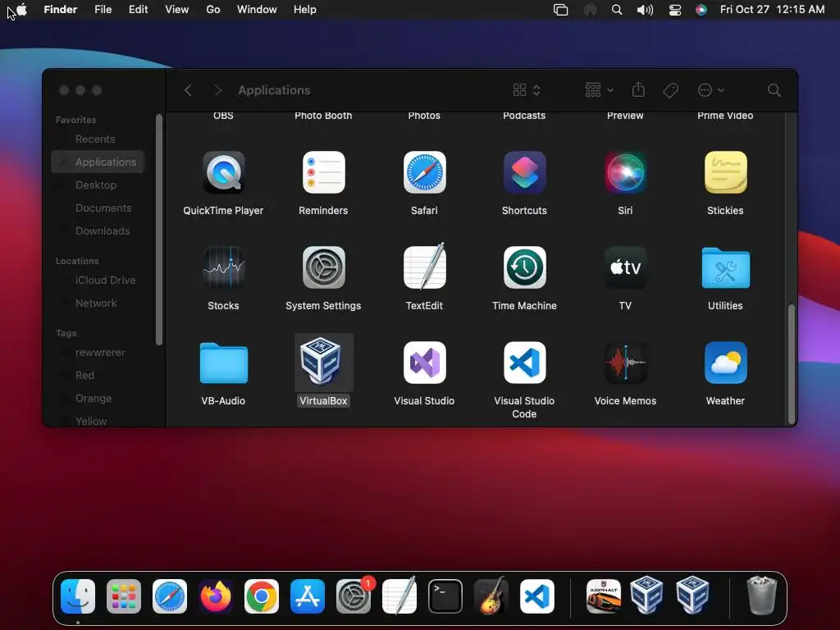Select the Visual Studio app icon
Viewport: 840px width, 630px height.
424,363
